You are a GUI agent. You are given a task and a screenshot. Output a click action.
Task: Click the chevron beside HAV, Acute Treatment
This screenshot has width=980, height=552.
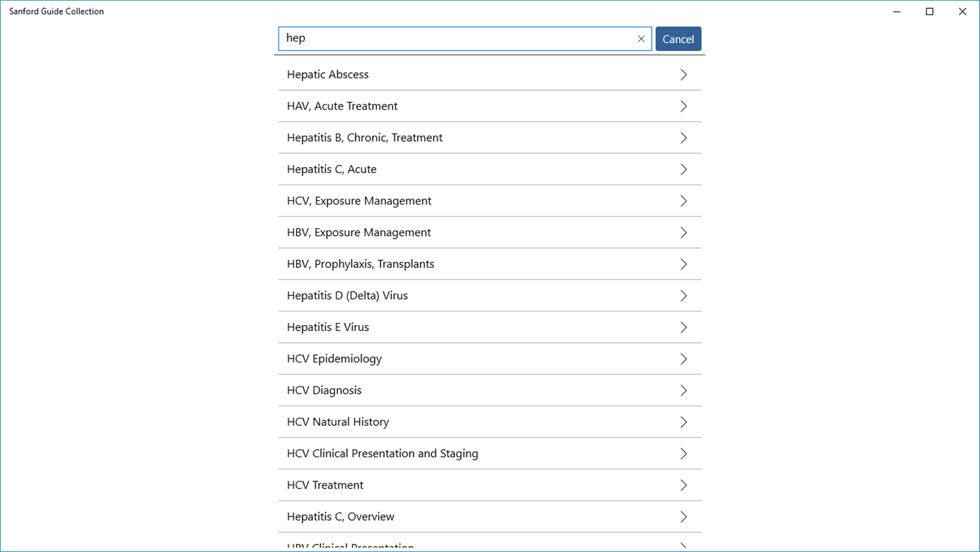[x=683, y=106]
